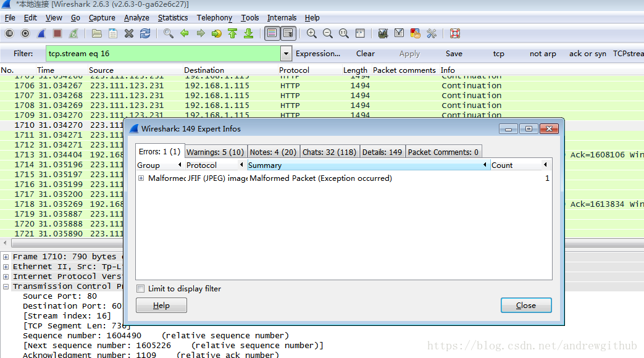Switch to Chats: 32 (118) tab
This screenshot has height=358, width=644.
point(329,152)
